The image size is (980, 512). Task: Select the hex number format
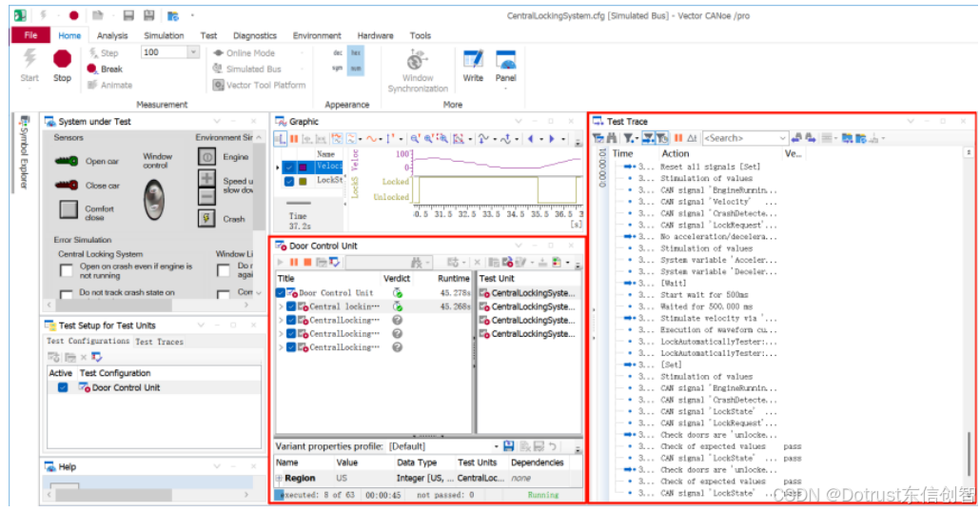click(x=356, y=53)
